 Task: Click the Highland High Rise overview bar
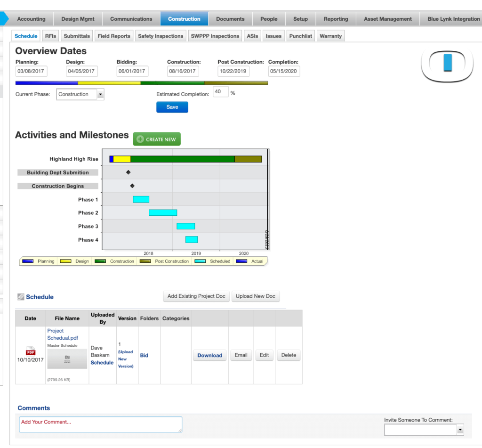[x=185, y=159]
